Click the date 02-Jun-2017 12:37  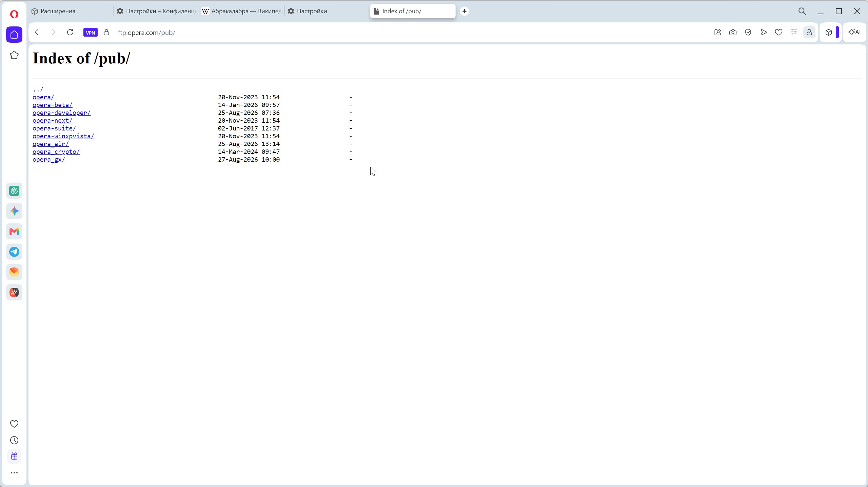pyautogui.click(x=249, y=128)
